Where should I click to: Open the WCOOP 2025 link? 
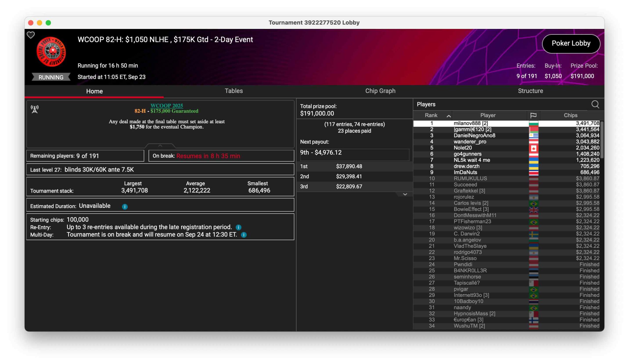coord(167,106)
